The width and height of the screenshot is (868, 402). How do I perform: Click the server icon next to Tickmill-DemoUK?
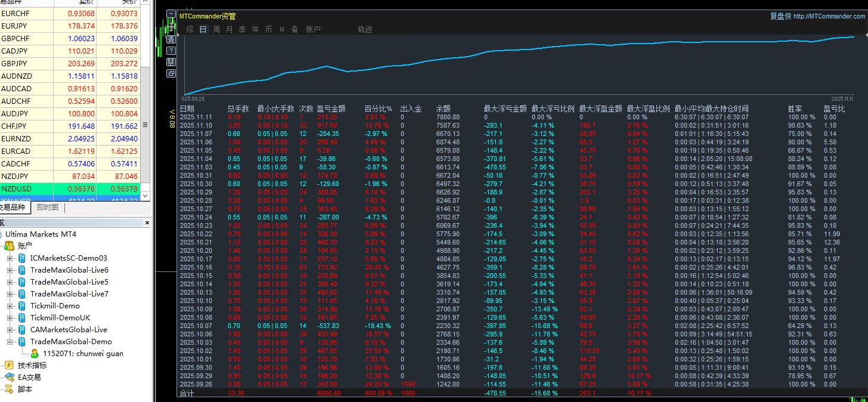pyautogui.click(x=22, y=317)
